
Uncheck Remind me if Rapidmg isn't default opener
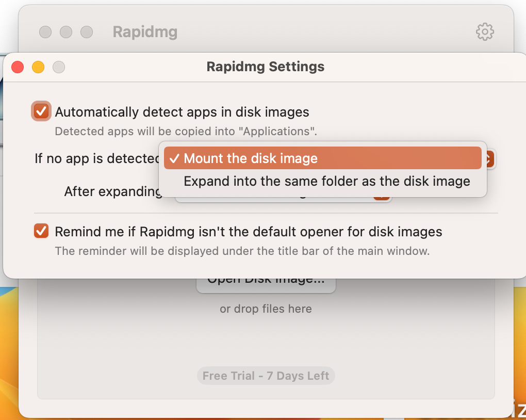41,231
